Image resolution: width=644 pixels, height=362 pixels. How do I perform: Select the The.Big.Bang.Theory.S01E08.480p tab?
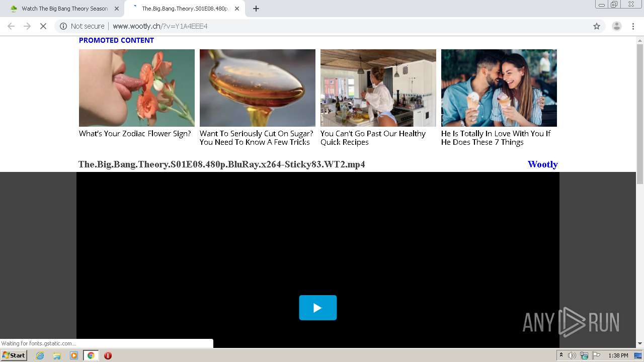click(x=185, y=9)
